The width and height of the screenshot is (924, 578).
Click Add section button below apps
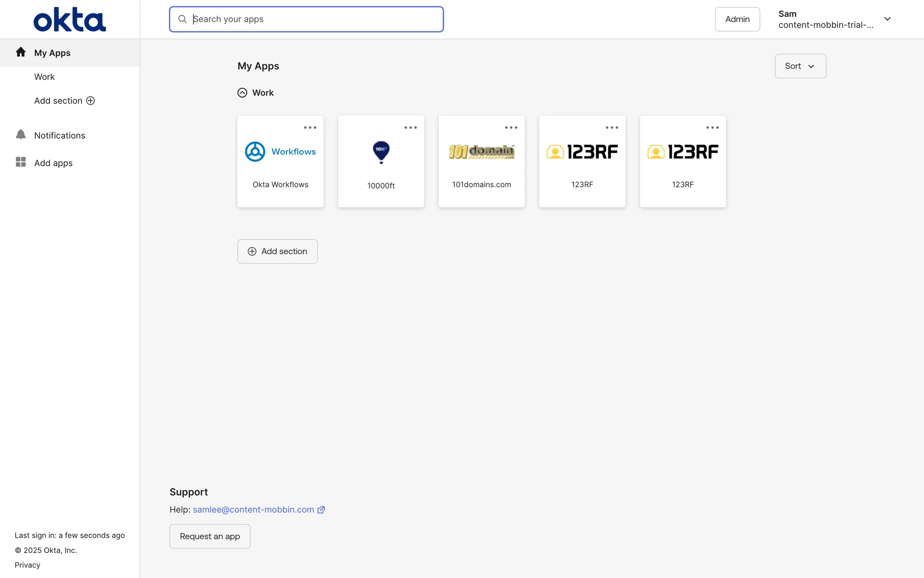[277, 251]
